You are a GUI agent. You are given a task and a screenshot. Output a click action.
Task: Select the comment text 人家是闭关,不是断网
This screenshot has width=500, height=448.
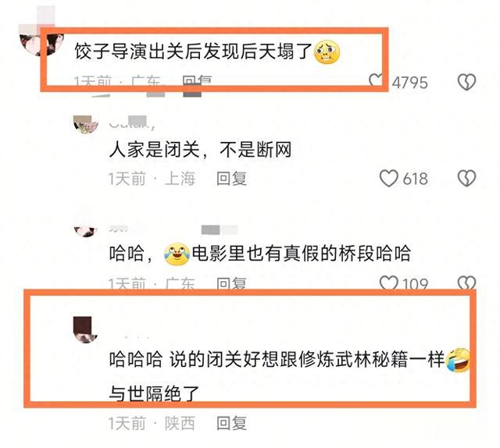pos(200,149)
